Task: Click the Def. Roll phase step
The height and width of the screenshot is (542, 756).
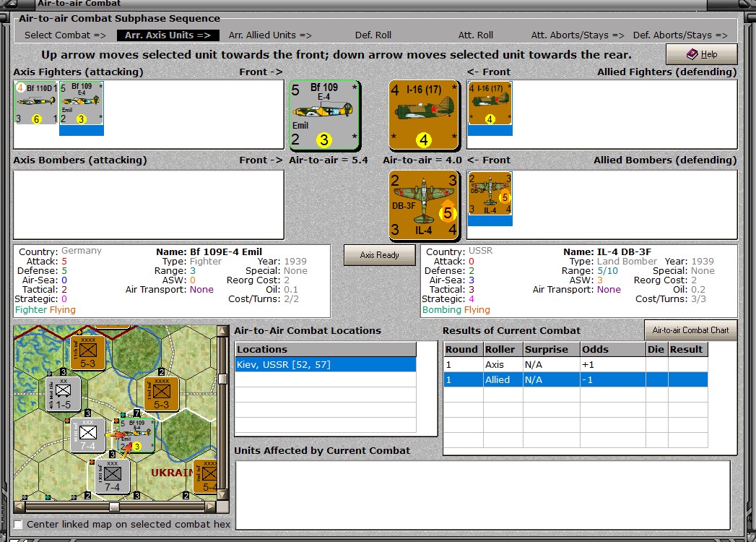Action: [373, 35]
